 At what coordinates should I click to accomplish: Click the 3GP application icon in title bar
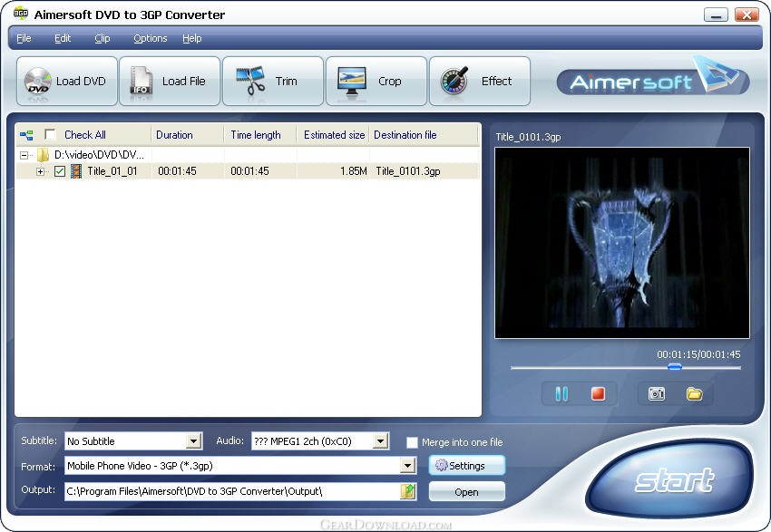coord(21,14)
